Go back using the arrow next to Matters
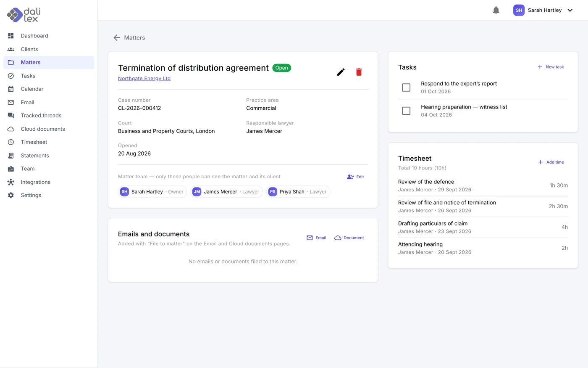This screenshot has height=368, width=588. tap(117, 37)
